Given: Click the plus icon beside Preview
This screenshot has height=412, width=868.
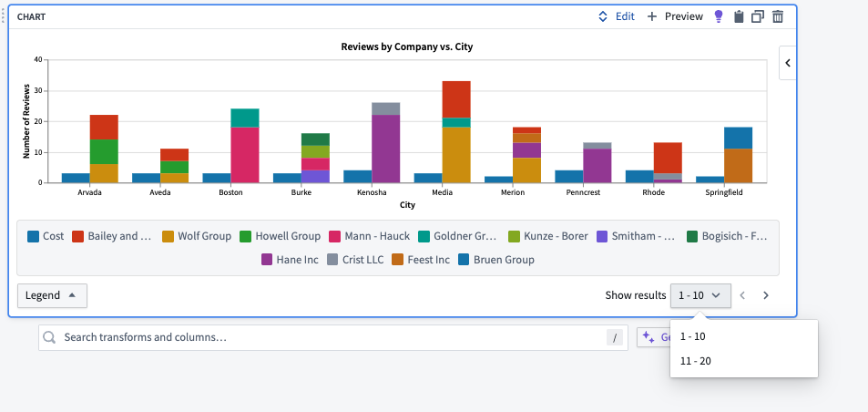Looking at the screenshot, I should (x=652, y=16).
